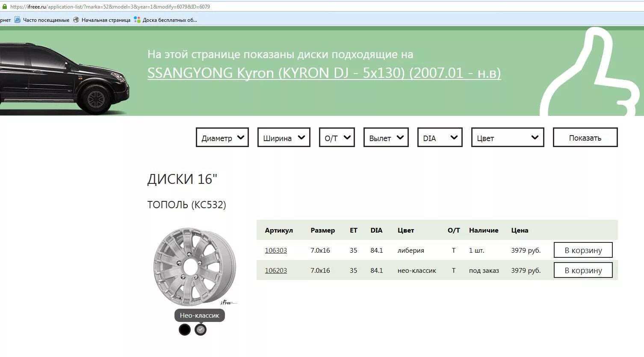644x357 pixels.
Task: Open article 106303 link
Action: [x=276, y=251]
